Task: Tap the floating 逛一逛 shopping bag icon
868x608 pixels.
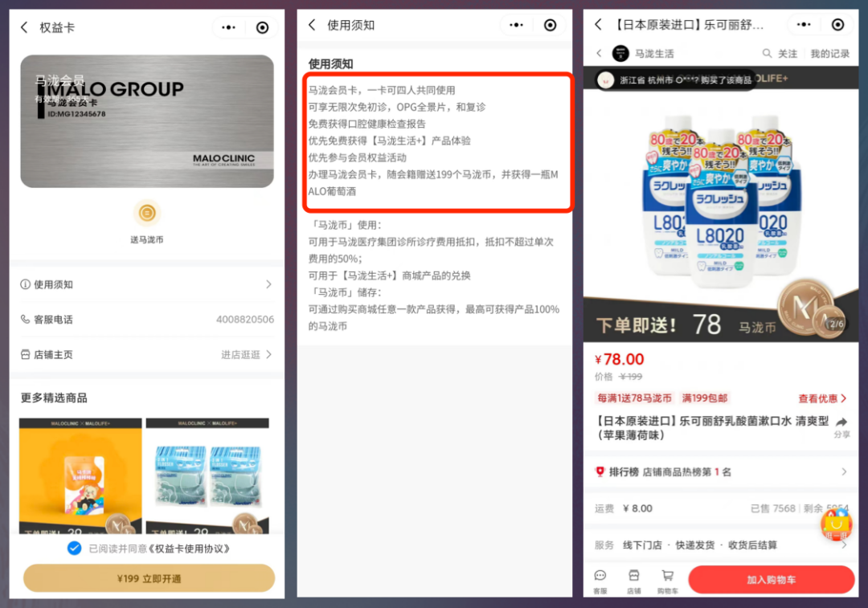Action: coord(835,524)
